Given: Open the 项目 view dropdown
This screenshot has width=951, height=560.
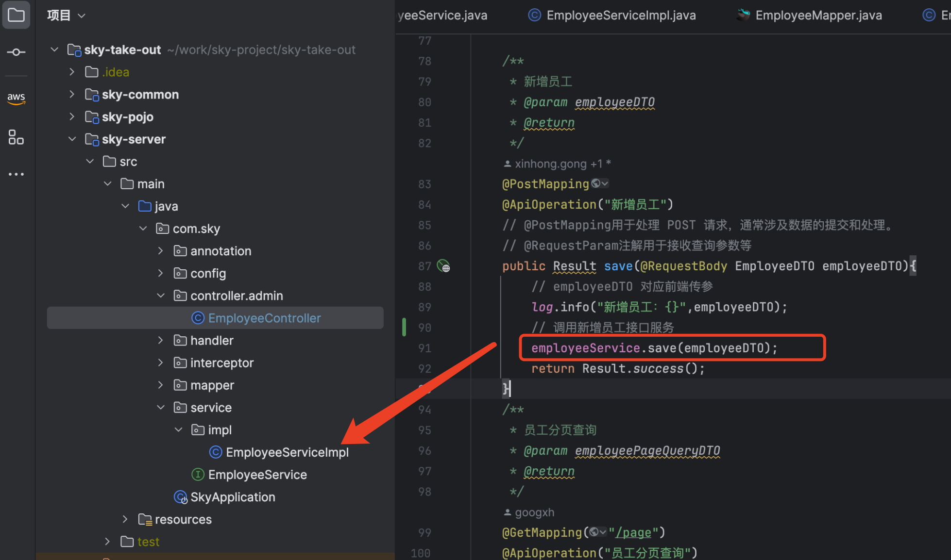Looking at the screenshot, I should 67,16.
